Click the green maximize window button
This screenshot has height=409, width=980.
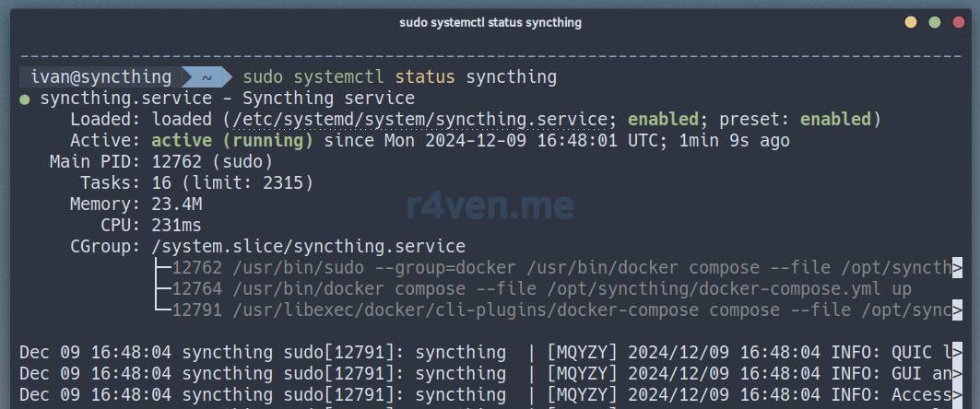point(934,22)
